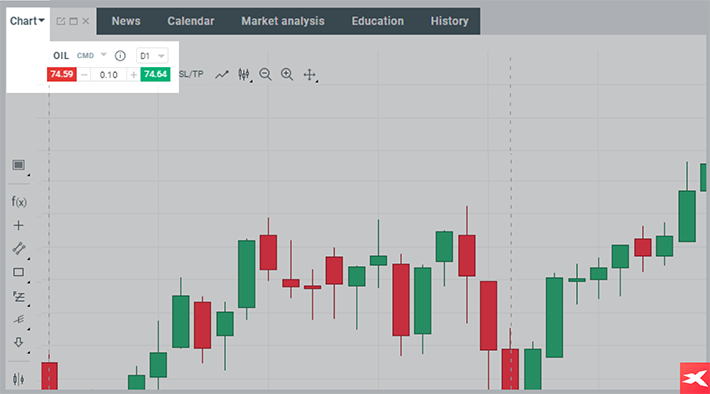The height and width of the screenshot is (394, 710).
Task: Open bar chart settings icon in sidebar
Action: click(x=19, y=379)
